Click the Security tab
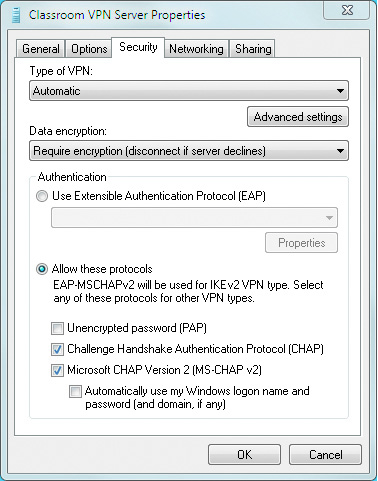This screenshot has height=481, width=378. pyautogui.click(x=138, y=47)
